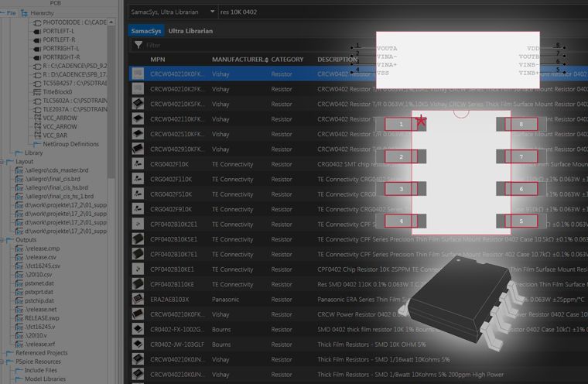Open the SamacSys, Ultra Librarian provider dropdown

173,12
